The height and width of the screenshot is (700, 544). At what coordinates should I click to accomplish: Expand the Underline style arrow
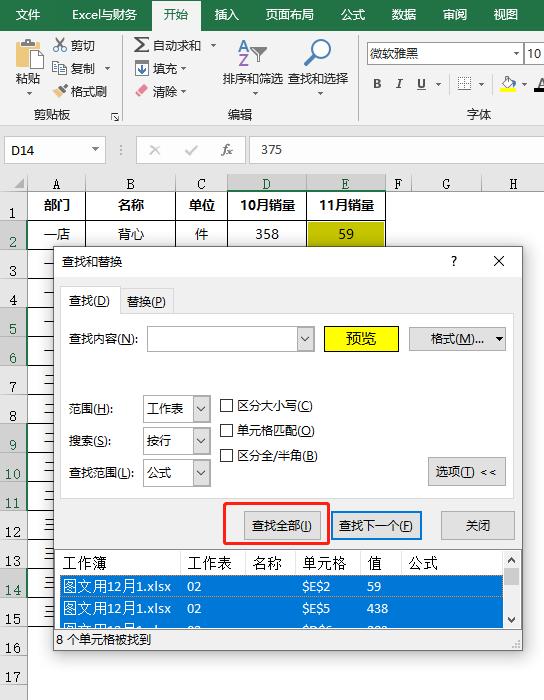439,84
